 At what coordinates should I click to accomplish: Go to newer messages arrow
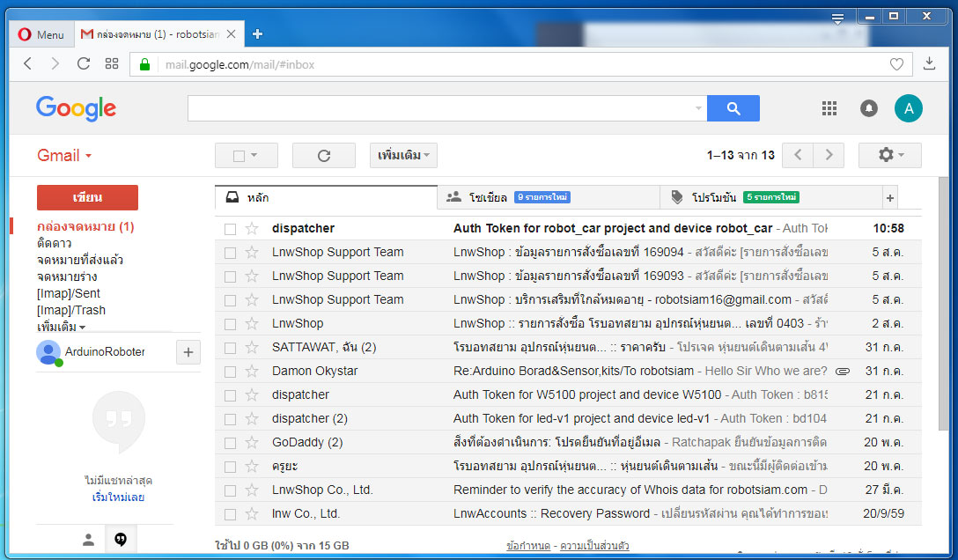(x=798, y=155)
